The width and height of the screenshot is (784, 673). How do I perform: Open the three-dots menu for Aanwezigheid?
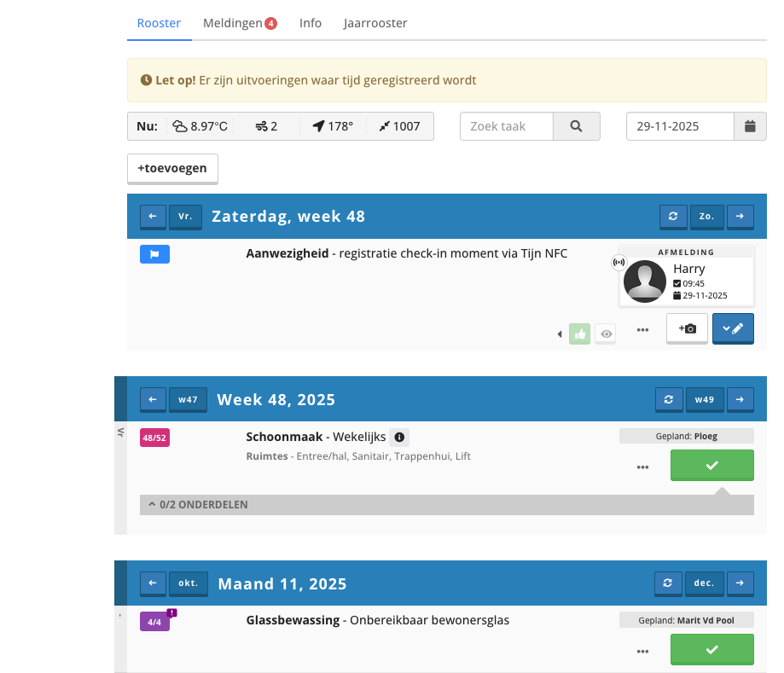pos(642,329)
